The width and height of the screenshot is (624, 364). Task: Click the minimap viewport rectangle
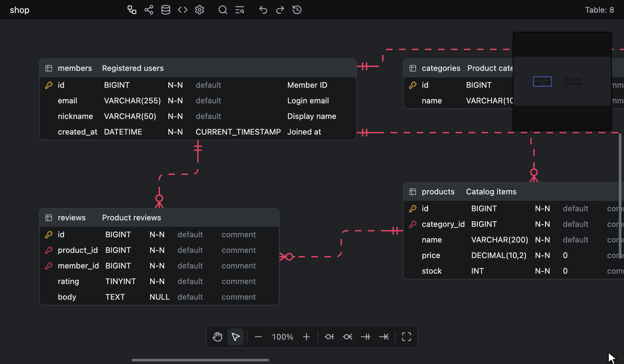(542, 82)
